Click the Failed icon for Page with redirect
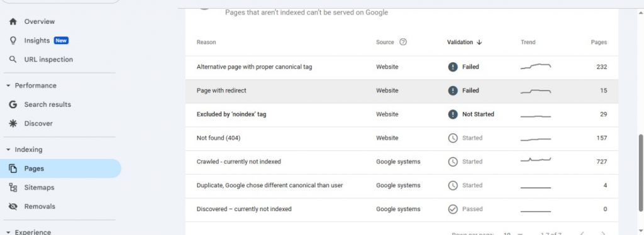Image resolution: width=644 pixels, height=235 pixels. click(453, 90)
